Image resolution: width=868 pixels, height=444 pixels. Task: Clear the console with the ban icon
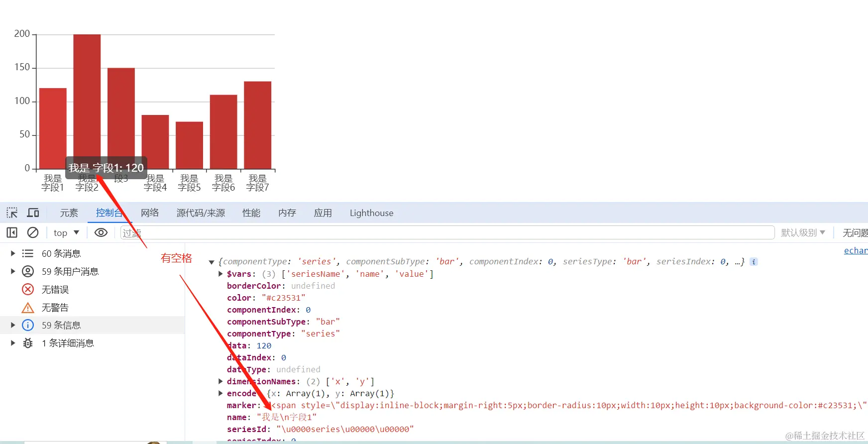[33, 232]
